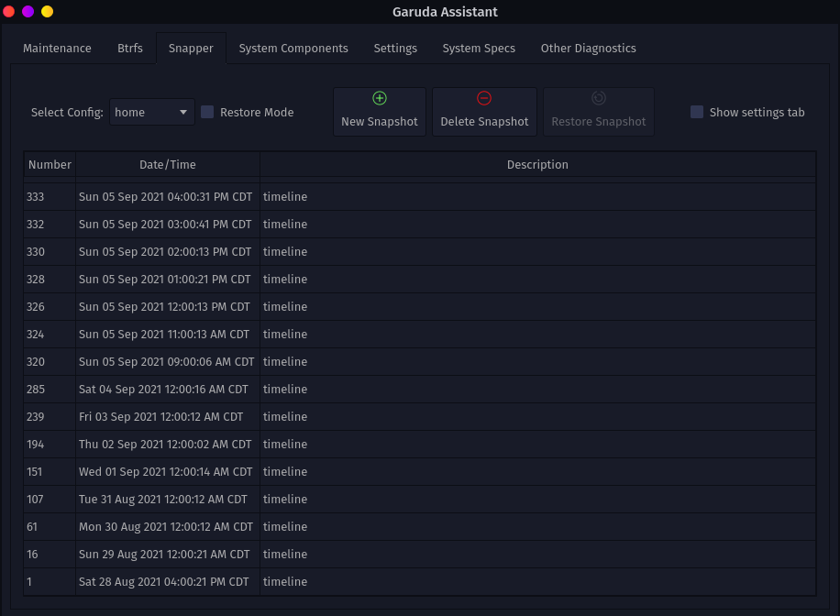
Task: Click the green plus New Snapshot icon
Action: point(380,98)
